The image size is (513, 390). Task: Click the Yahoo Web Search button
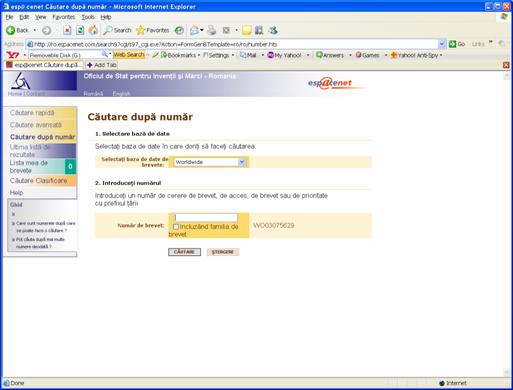129,55
